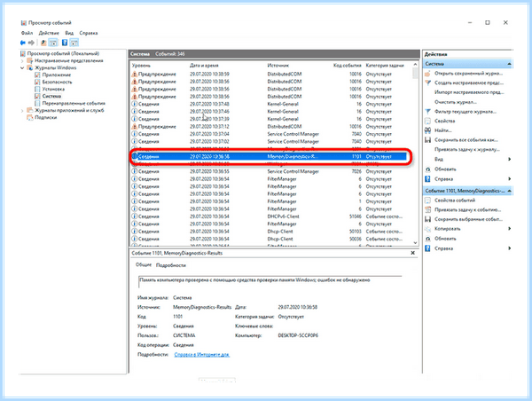The width and height of the screenshot is (532, 401).
Task: Select the Service Control Manager event at 10:37:04
Action: coord(270,134)
